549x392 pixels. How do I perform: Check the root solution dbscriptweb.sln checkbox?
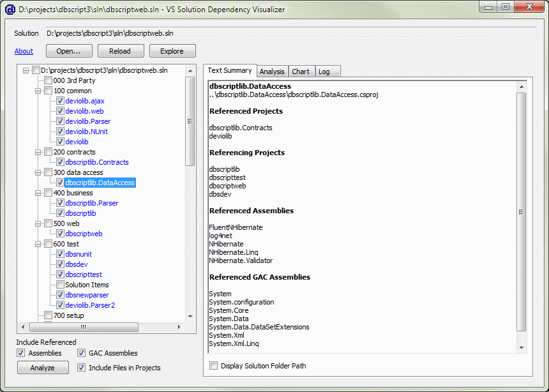point(36,70)
